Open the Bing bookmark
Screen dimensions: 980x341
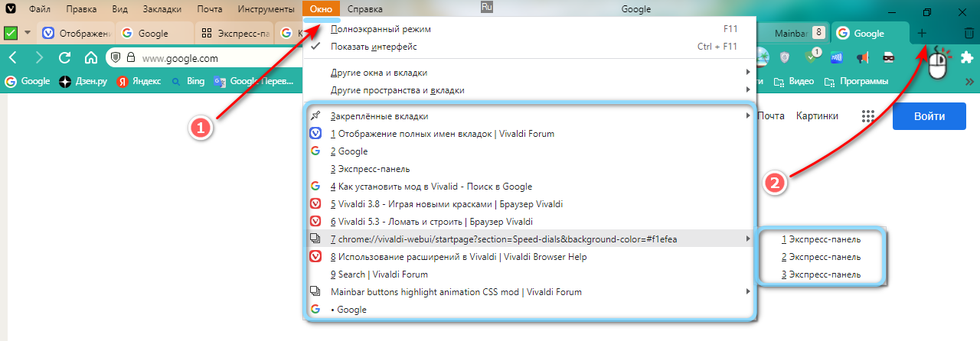tap(188, 81)
